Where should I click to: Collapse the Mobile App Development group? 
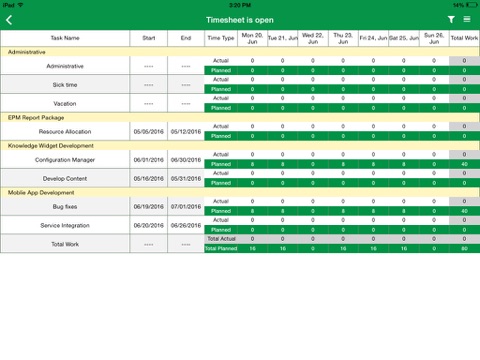(x=240, y=192)
